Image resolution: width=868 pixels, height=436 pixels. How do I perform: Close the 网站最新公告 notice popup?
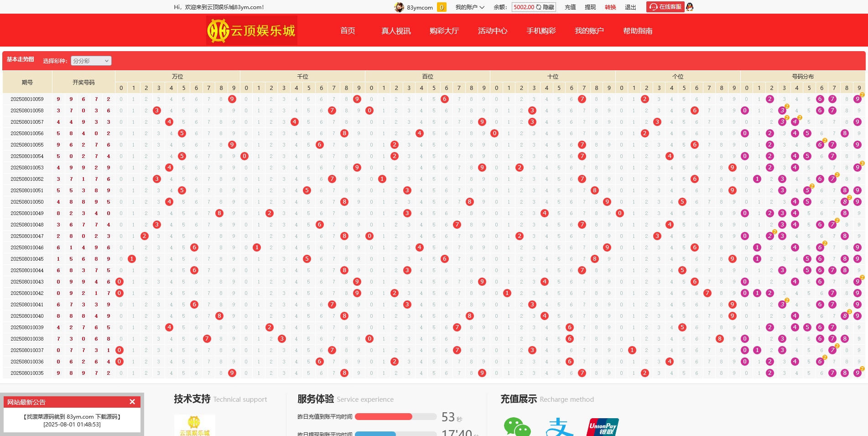(x=132, y=402)
